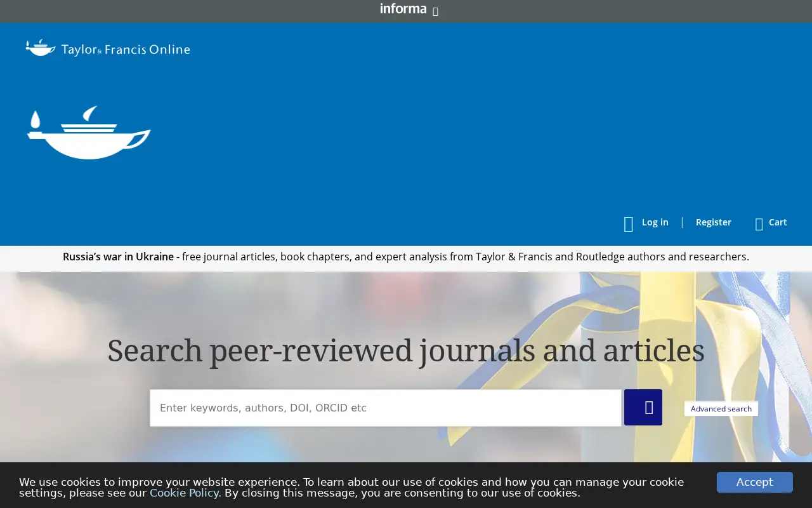Click the large oil lamp logo image

tap(89, 132)
